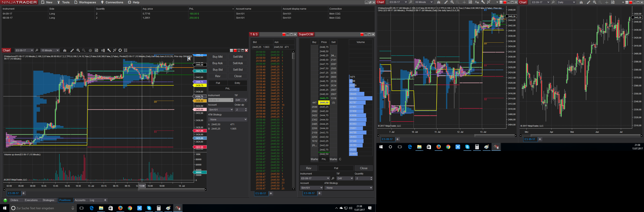The height and width of the screenshot is (212, 644).
Task: Open Chart Trader icon in 15 Minute chart
Action: (103, 50)
